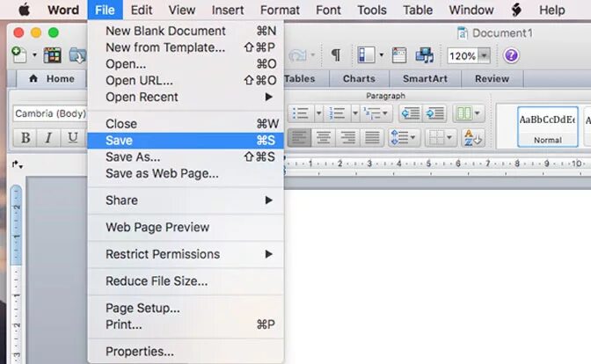Align text right
Viewport: 591px width, 364px height.
(x=347, y=138)
